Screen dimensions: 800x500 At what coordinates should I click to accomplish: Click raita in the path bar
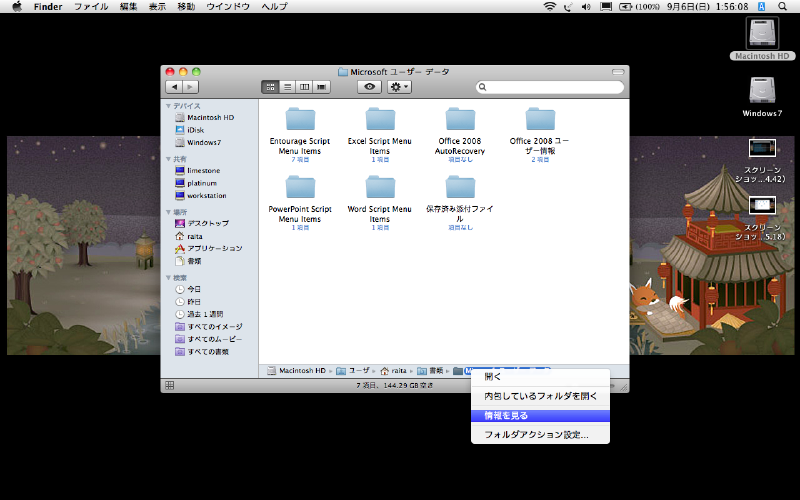[x=393, y=371]
